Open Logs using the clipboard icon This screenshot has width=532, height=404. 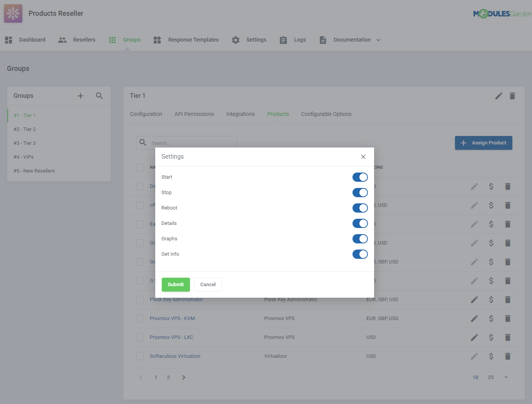[283, 40]
